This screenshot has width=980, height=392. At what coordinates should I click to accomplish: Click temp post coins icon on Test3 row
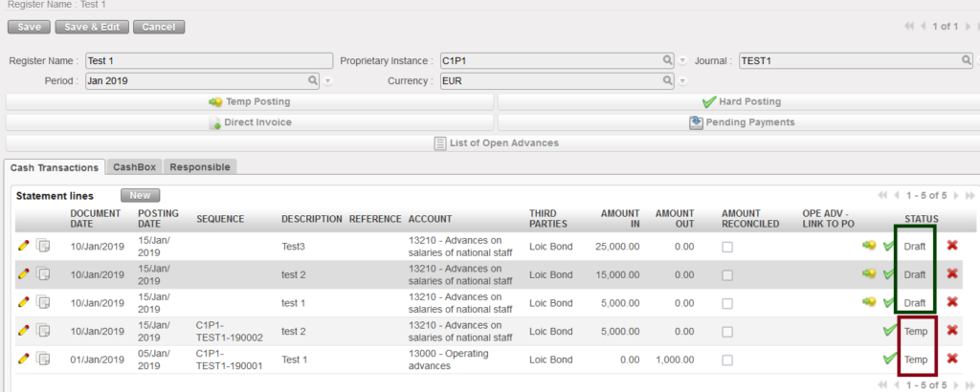click(869, 247)
